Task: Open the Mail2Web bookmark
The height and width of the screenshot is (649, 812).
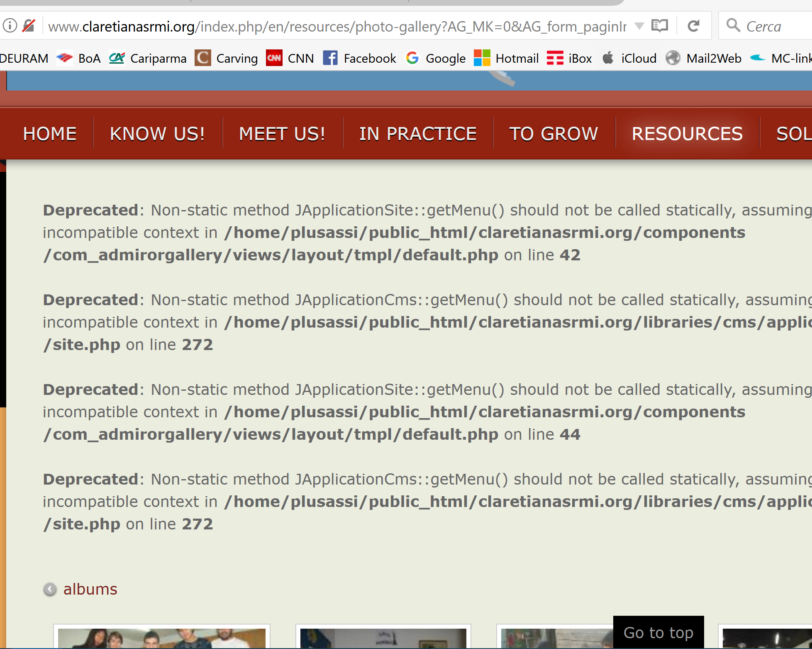Action: coord(704,59)
